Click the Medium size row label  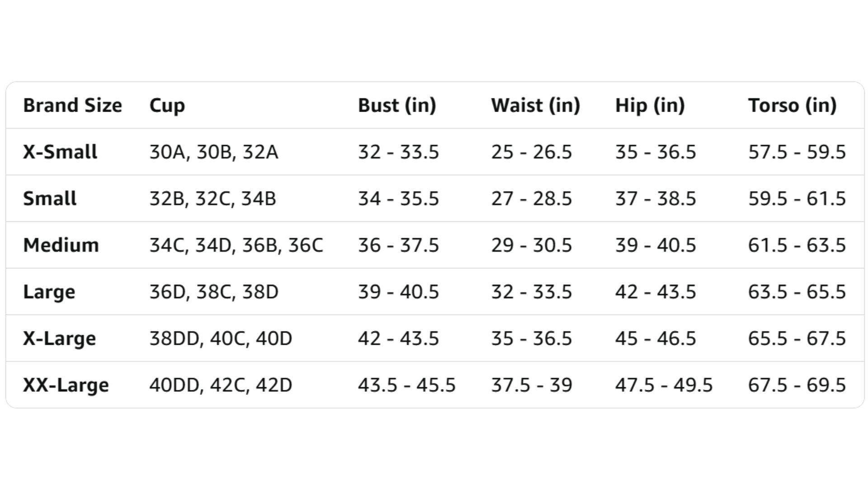point(61,245)
